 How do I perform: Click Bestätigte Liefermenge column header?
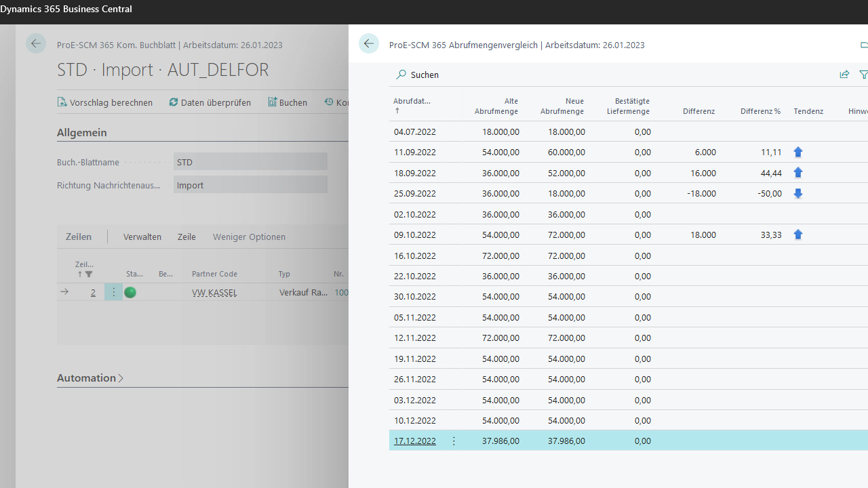click(628, 106)
